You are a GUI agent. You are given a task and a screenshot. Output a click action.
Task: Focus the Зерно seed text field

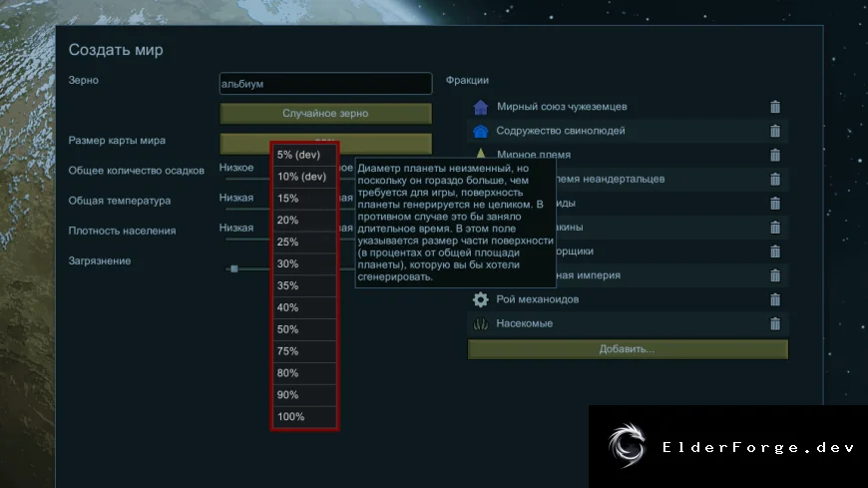325,84
